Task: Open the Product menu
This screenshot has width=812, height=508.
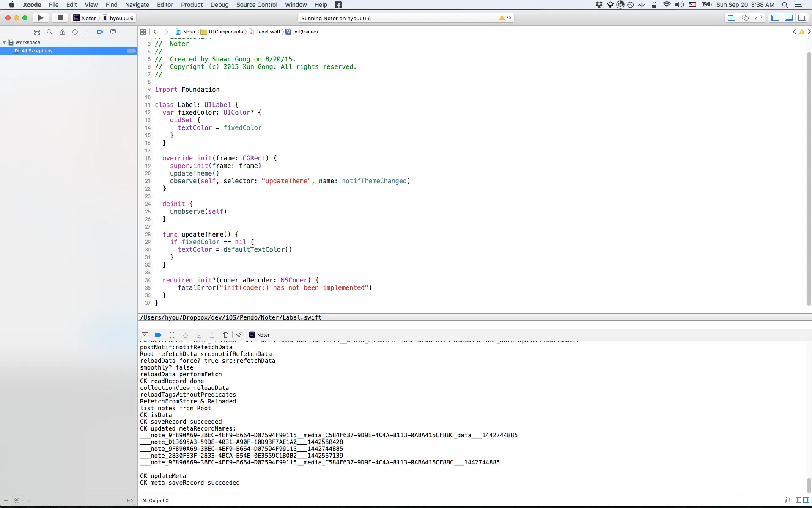Action: pyautogui.click(x=192, y=5)
